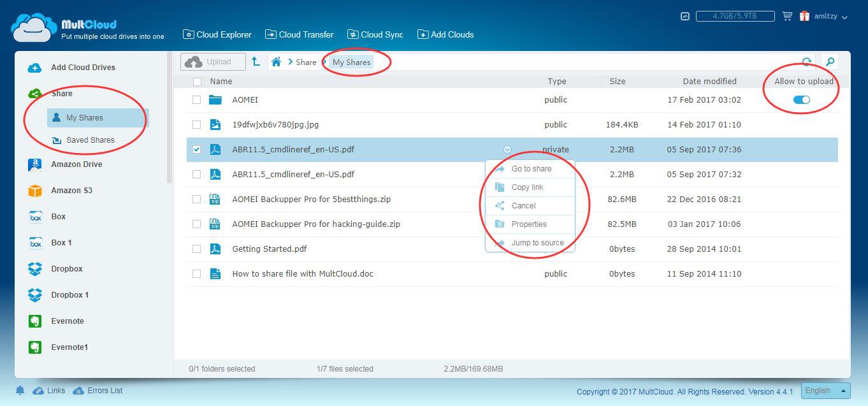Screen dimensions: 868x406
Task: Click the Box icon in the sidebar
Action: pyautogui.click(x=35, y=217)
